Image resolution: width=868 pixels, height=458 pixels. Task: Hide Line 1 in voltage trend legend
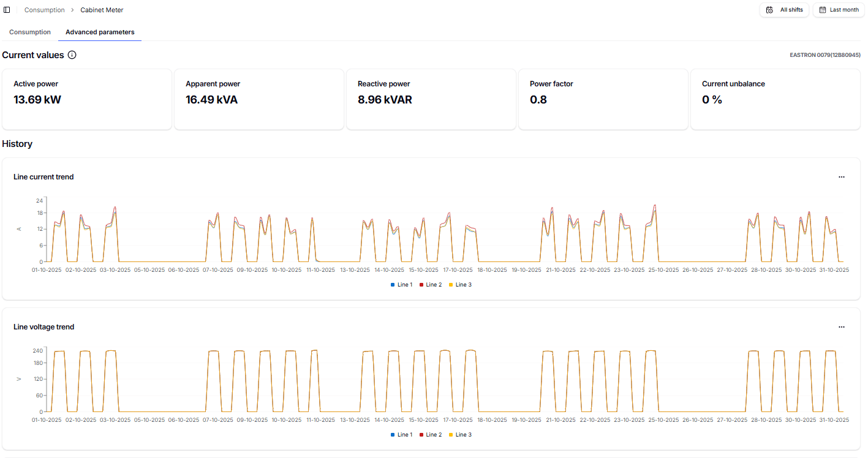(x=402, y=435)
